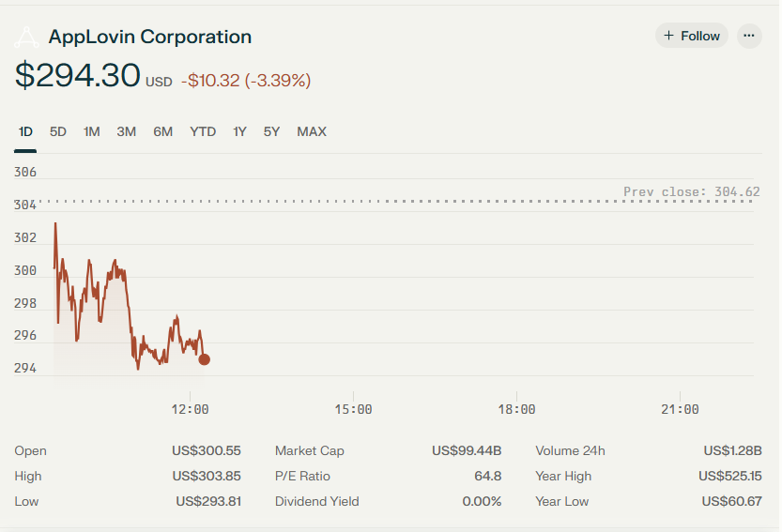Viewport: 782px width, 532px height.
Task: Show the 3M price history
Action: click(126, 131)
